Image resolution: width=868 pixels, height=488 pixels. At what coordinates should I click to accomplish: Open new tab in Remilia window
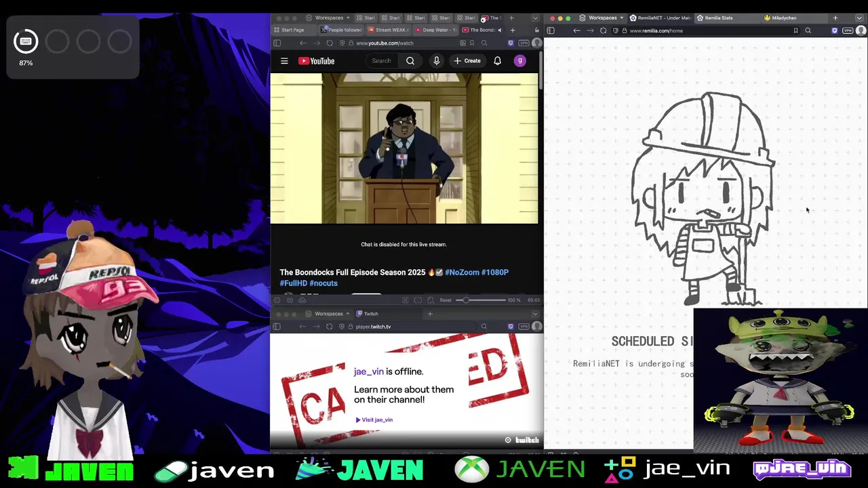click(835, 18)
